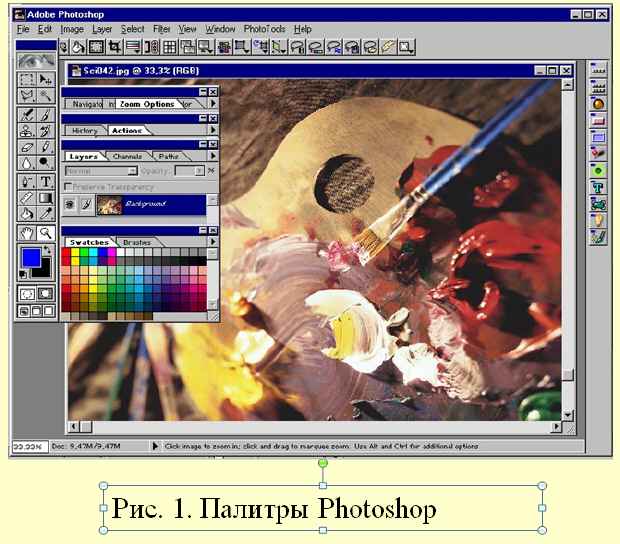Switch to Standard editing mode

pos(27,294)
